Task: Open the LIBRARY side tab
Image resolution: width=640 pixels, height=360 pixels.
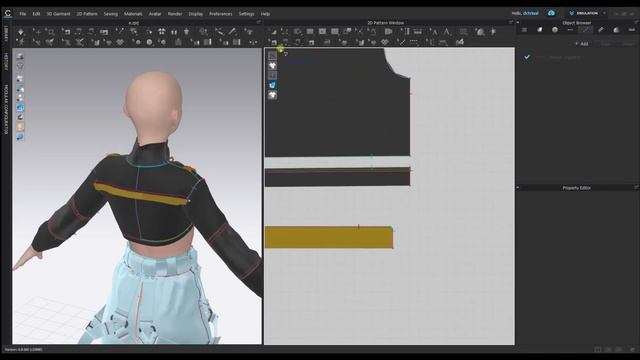Action: point(6,33)
